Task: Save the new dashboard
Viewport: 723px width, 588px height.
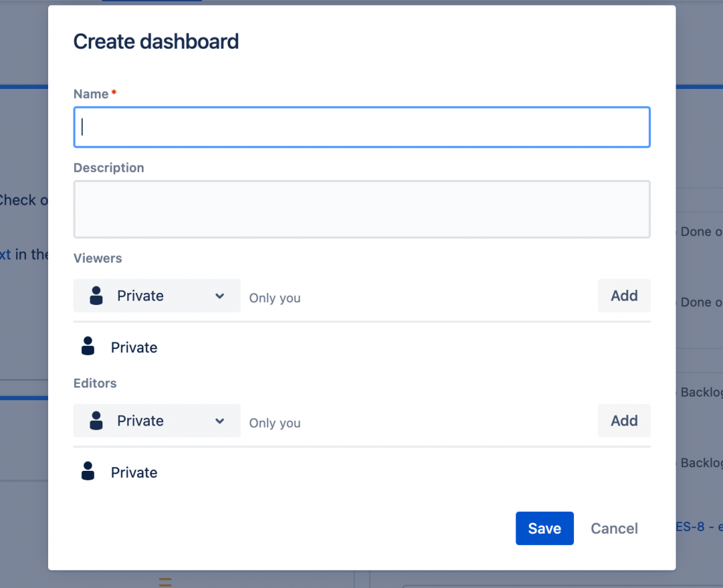Action: [x=544, y=529]
